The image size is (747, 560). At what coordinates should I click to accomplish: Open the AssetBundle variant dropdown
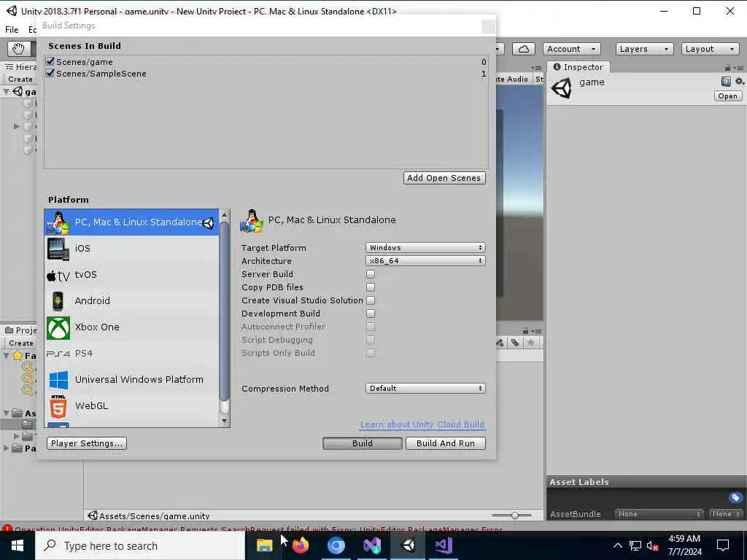(726, 514)
